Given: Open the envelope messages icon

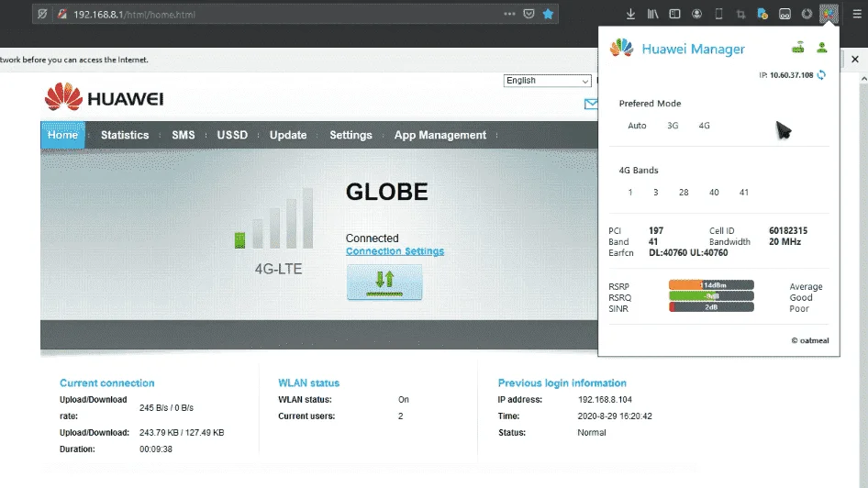Looking at the screenshot, I should pyautogui.click(x=591, y=104).
